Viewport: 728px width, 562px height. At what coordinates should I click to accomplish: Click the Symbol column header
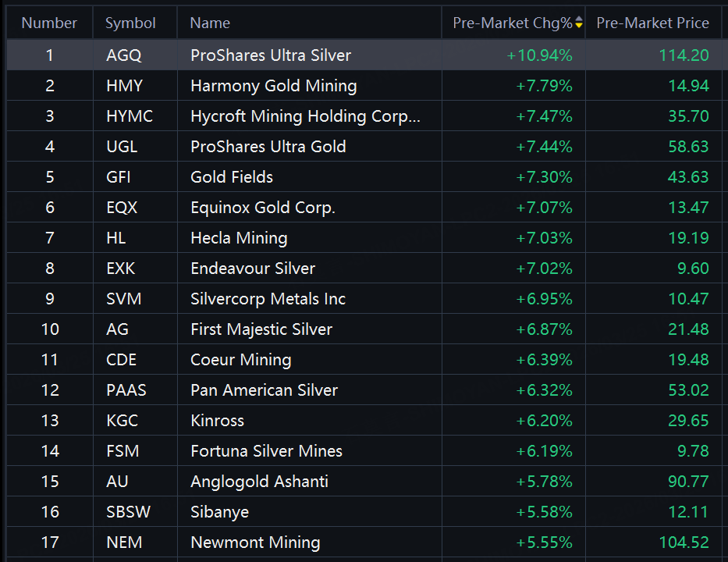click(x=130, y=23)
